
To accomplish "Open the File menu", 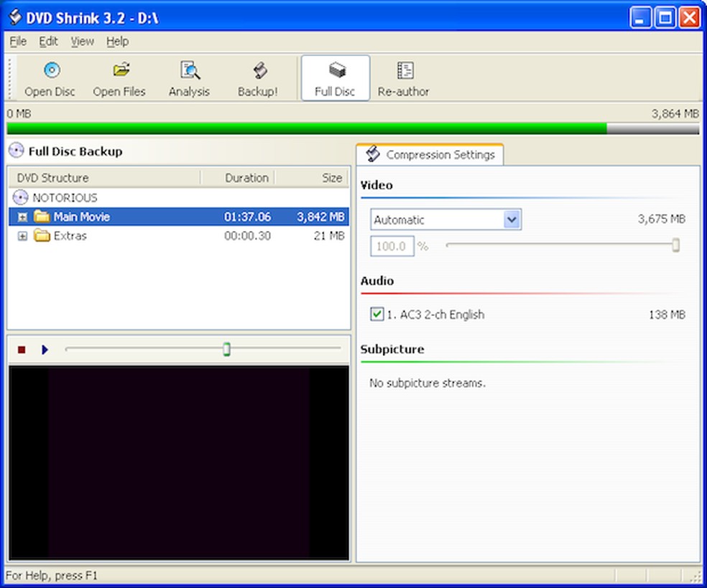I will tap(18, 42).
